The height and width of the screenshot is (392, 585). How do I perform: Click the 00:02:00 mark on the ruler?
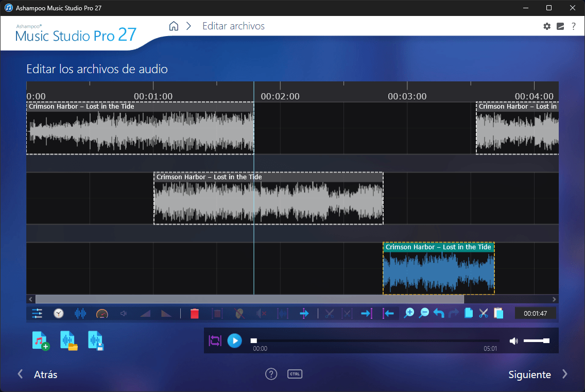tap(280, 96)
